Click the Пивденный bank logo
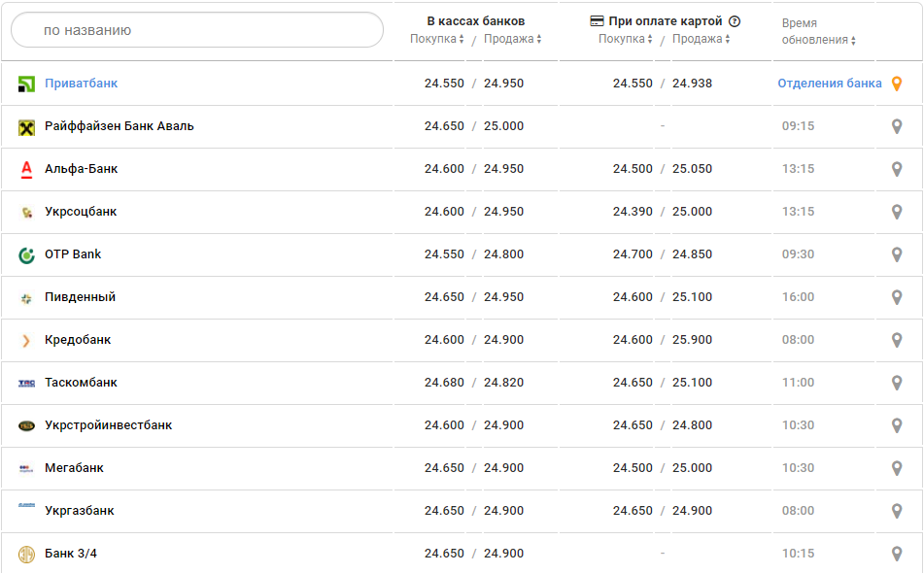This screenshot has height=574, width=924. click(26, 298)
